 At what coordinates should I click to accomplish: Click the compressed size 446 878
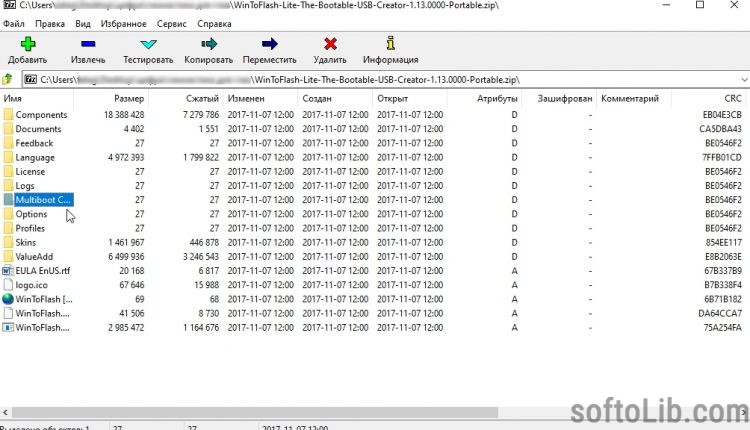point(204,243)
